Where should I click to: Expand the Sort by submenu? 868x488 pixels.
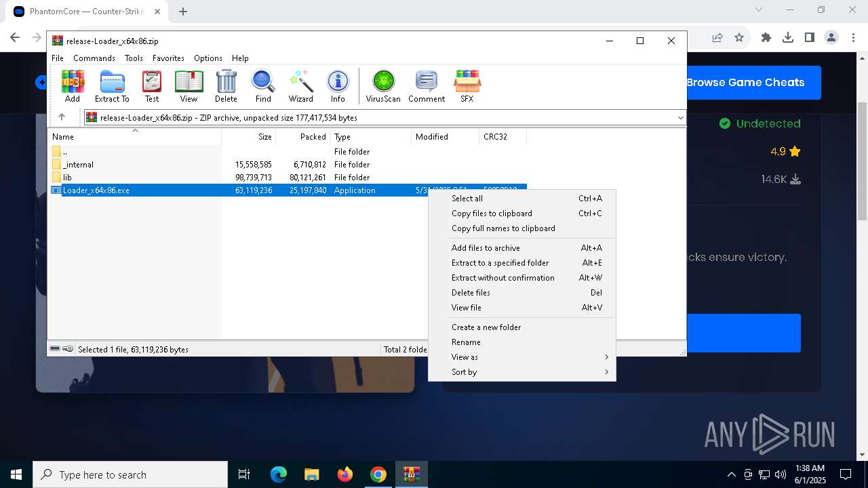[x=522, y=372]
